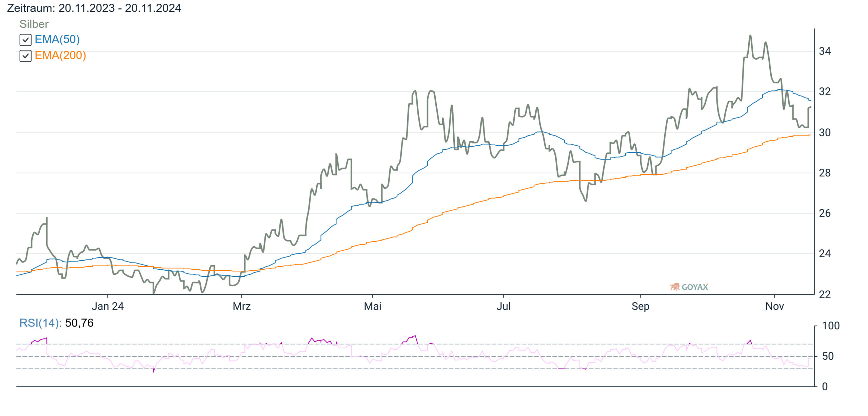Click the 22 price axis label
Viewport: 868px width, 416px height.
point(825,294)
